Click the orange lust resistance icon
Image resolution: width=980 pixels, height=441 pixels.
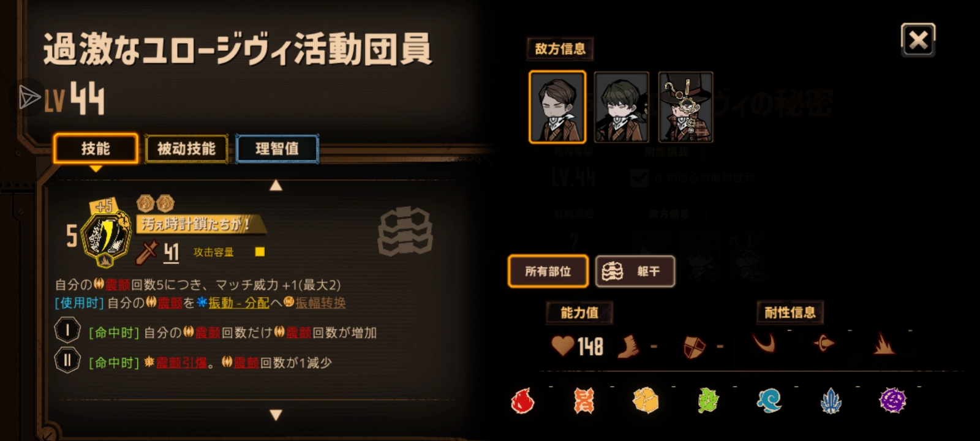click(x=584, y=401)
